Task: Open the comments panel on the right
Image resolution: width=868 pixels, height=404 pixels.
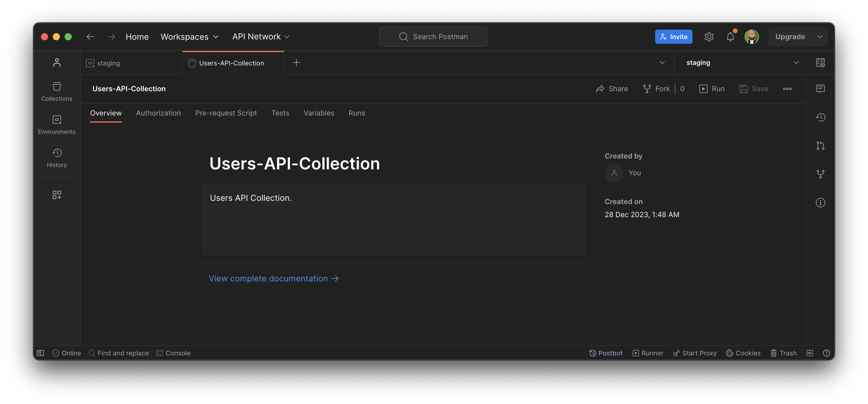Action: pos(821,89)
